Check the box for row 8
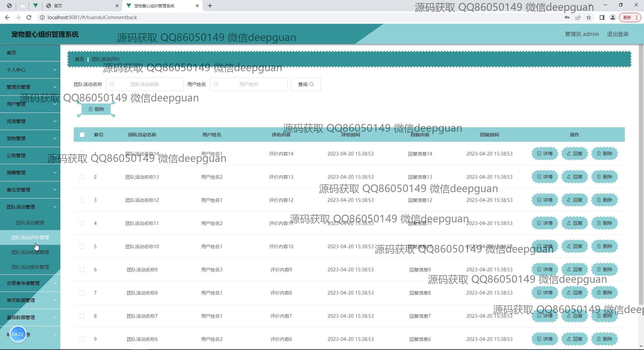The width and height of the screenshot is (644, 350). (82, 316)
